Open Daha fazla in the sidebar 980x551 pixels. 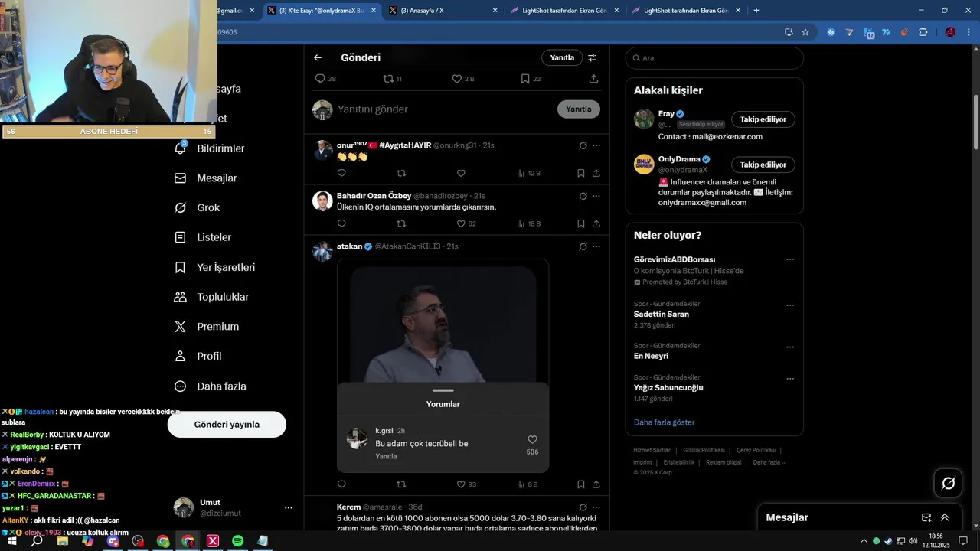pos(211,386)
